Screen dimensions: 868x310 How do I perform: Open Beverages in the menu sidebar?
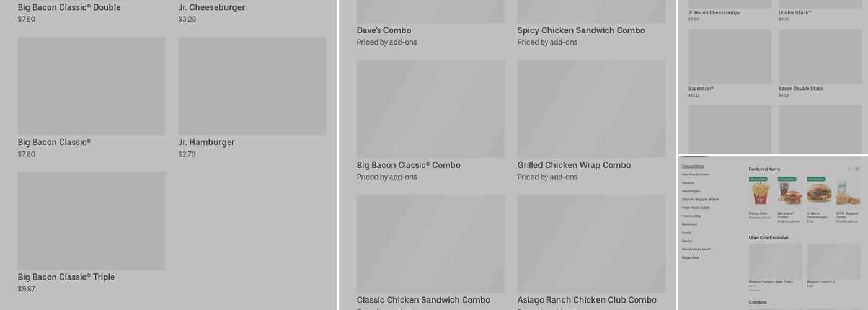click(689, 224)
